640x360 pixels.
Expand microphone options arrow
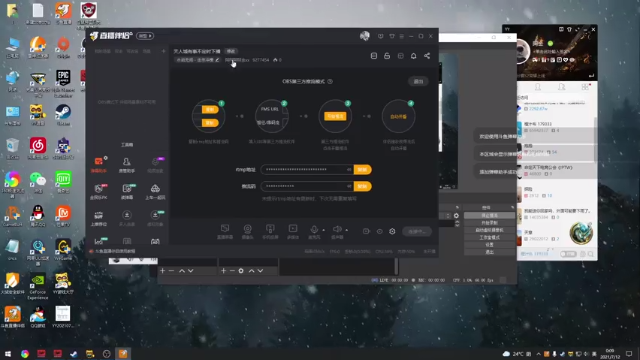[x=324, y=230]
